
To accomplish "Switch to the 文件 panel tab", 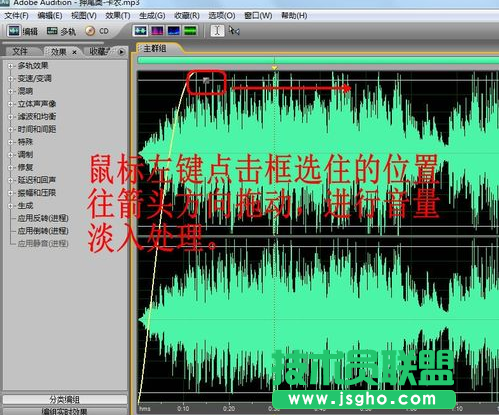I will point(20,52).
